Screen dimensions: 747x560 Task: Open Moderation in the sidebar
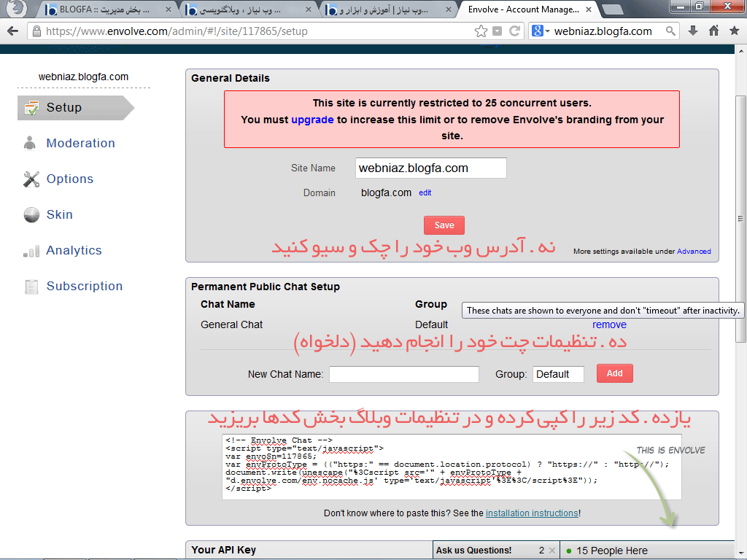[80, 144]
